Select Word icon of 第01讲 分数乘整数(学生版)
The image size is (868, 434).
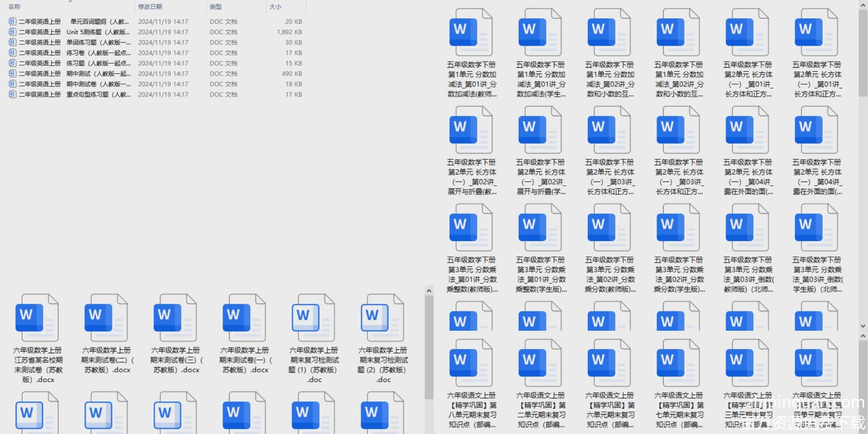(540, 228)
